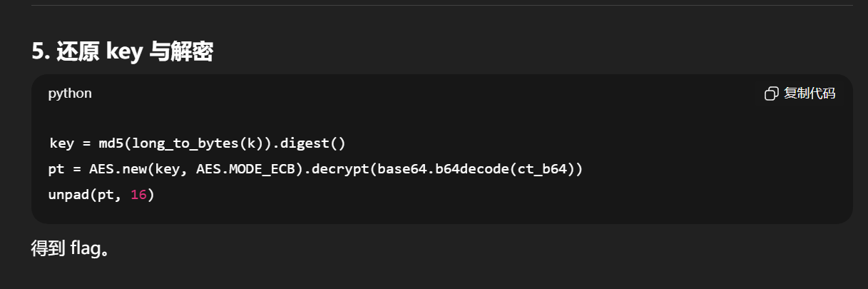Image resolution: width=868 pixels, height=289 pixels.
Task: Click the digest() call in code
Action: tap(313, 143)
